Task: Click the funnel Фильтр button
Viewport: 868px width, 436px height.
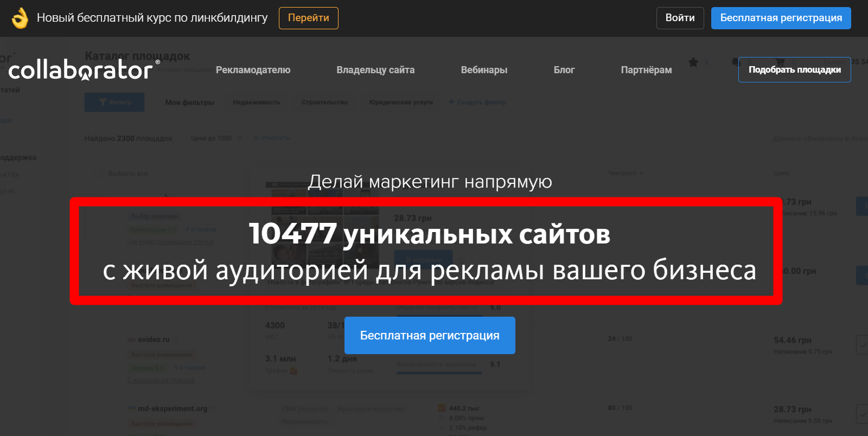Action: (114, 102)
